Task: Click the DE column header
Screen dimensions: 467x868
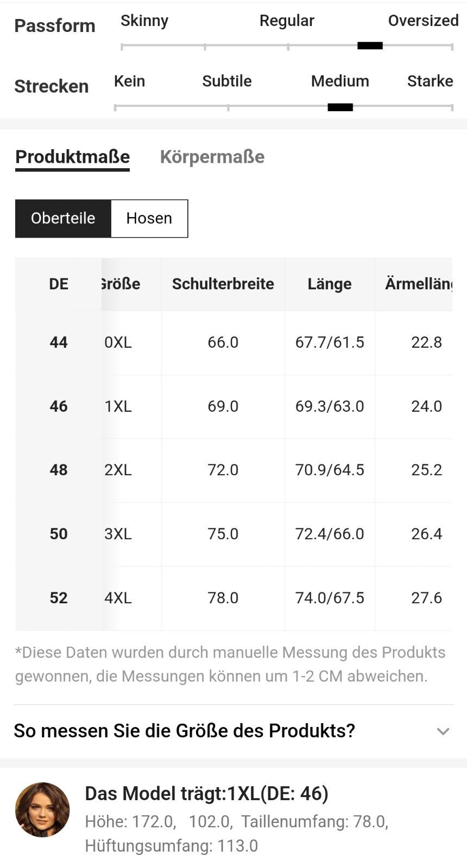Action: tap(59, 284)
